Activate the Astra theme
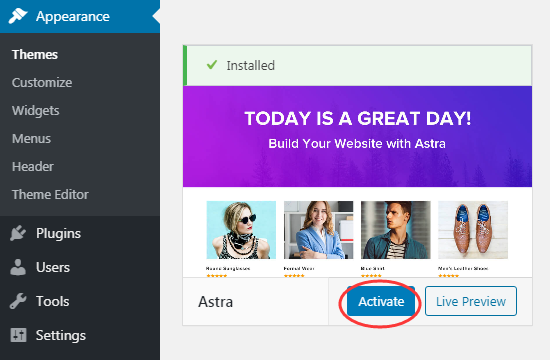Image resolution: width=550 pixels, height=360 pixels. click(x=381, y=301)
